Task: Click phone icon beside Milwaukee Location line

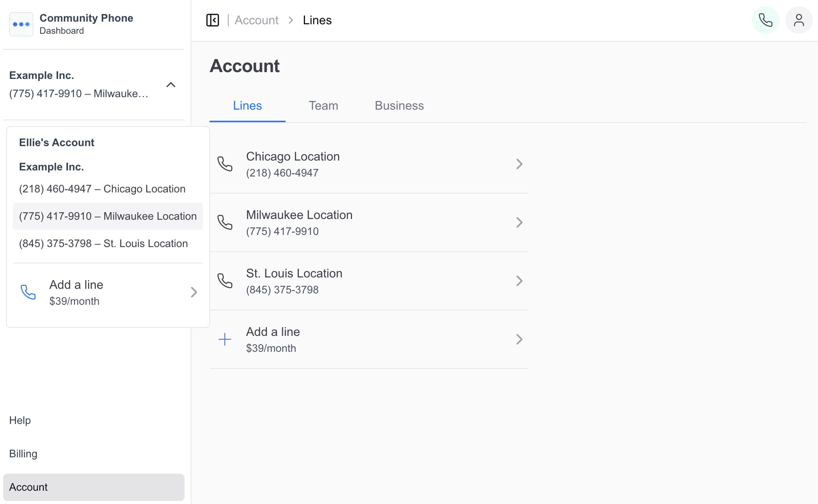Action: pyautogui.click(x=225, y=222)
